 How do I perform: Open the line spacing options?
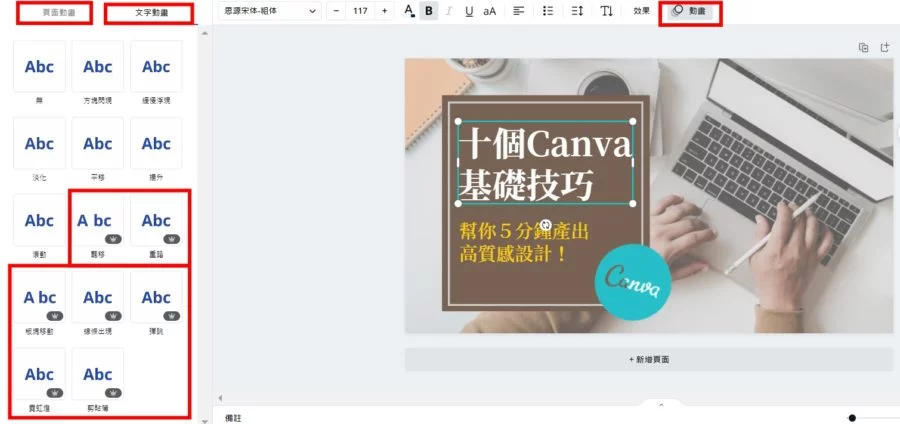(577, 11)
